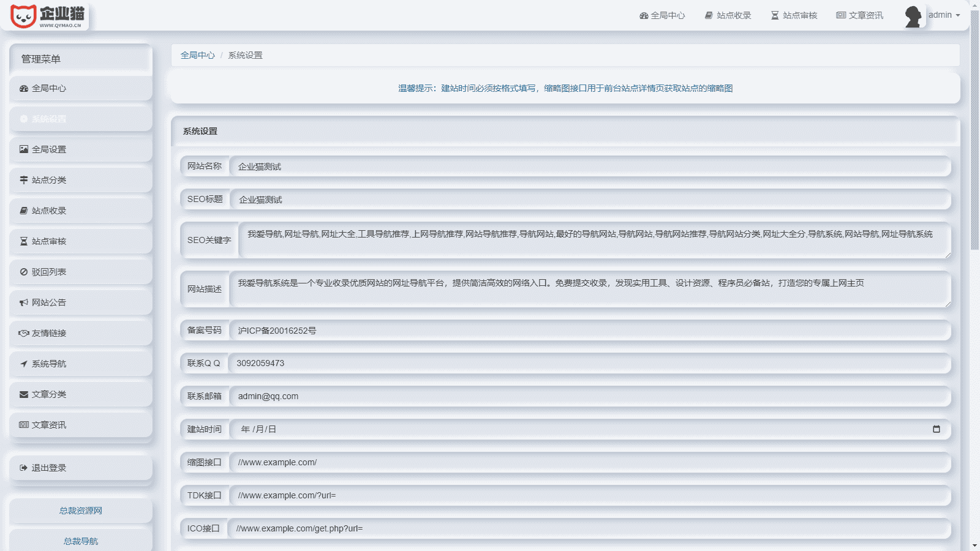
Task: Select 系统导航 in the sidebar
Action: tap(81, 364)
